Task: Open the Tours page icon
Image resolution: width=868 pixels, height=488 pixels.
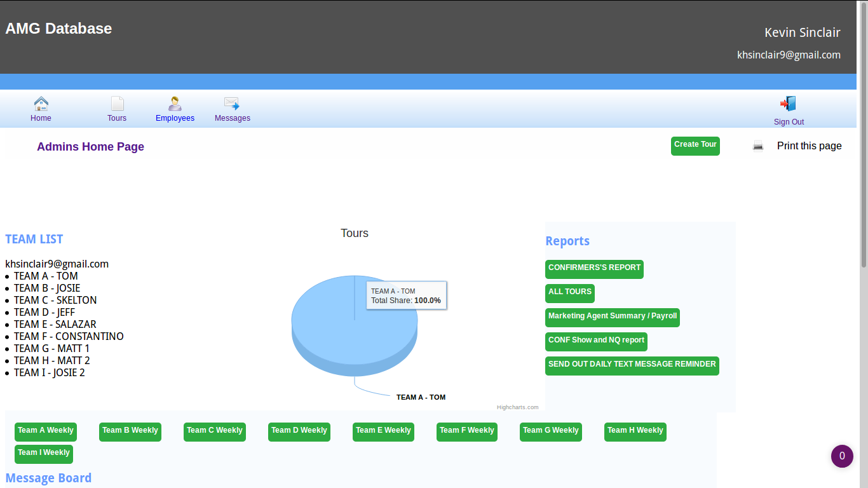Action: tap(118, 104)
